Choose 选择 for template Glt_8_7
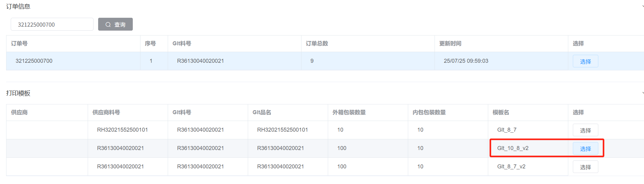Screen dimensions: 644x184 click(x=585, y=130)
